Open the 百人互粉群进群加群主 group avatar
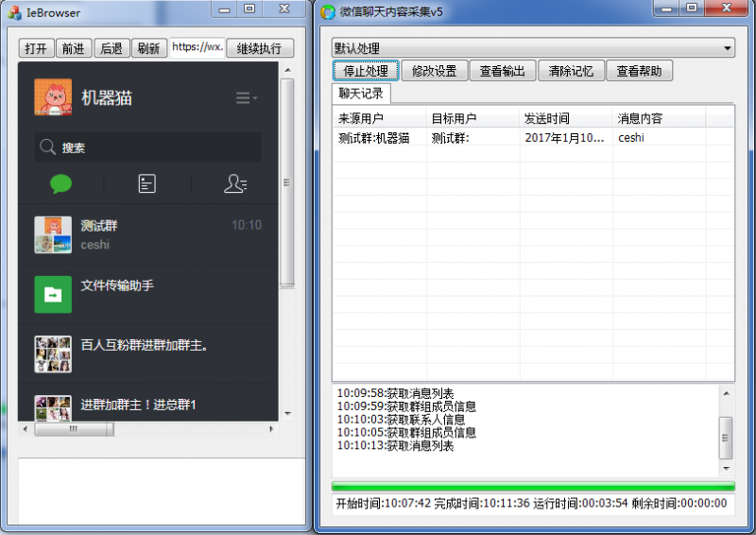This screenshot has width=756, height=535. [53, 354]
